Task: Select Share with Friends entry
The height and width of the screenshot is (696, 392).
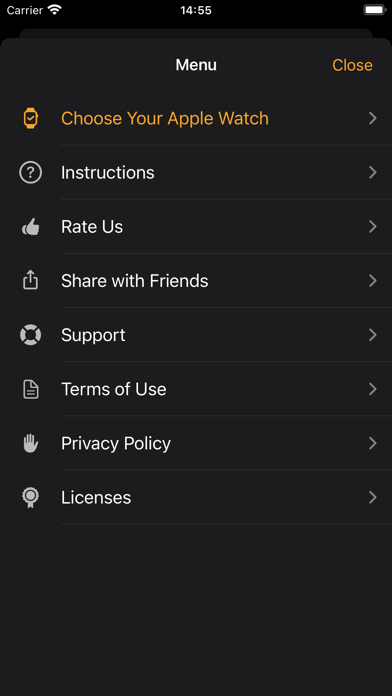Action: [196, 281]
